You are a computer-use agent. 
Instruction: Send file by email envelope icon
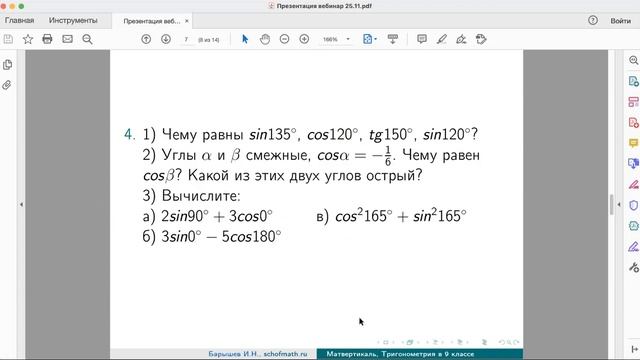click(67, 39)
